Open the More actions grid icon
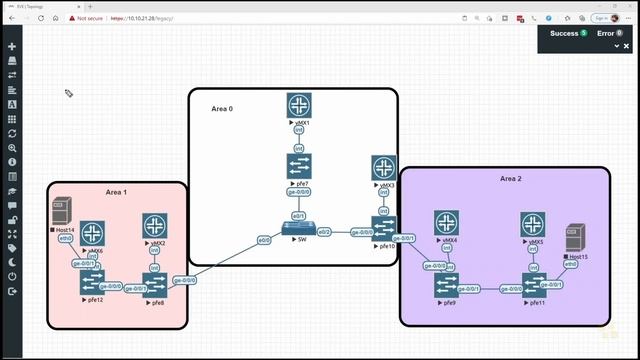 pyautogui.click(x=12, y=119)
